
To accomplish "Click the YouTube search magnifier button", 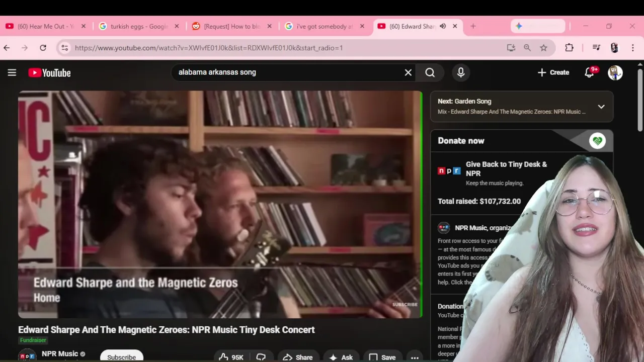I will click(x=430, y=72).
